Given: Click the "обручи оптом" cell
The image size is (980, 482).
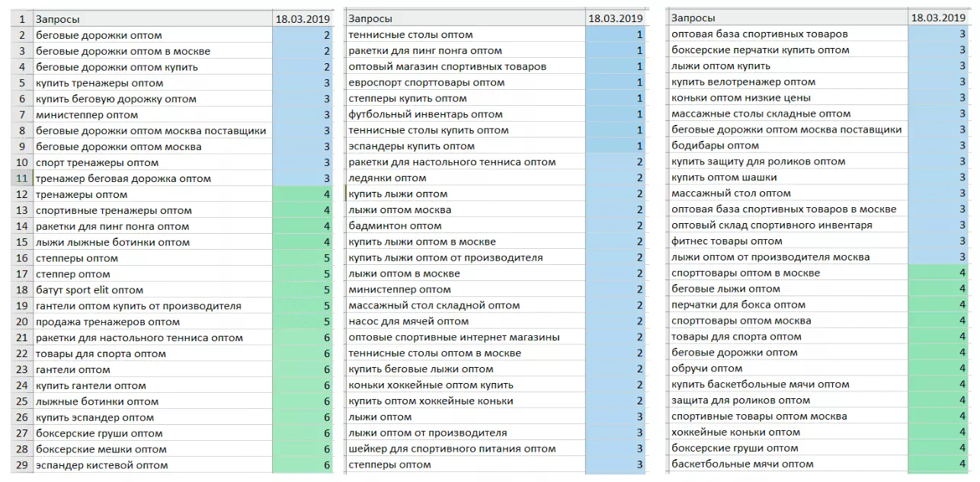Looking at the screenshot, I should click(x=788, y=369).
